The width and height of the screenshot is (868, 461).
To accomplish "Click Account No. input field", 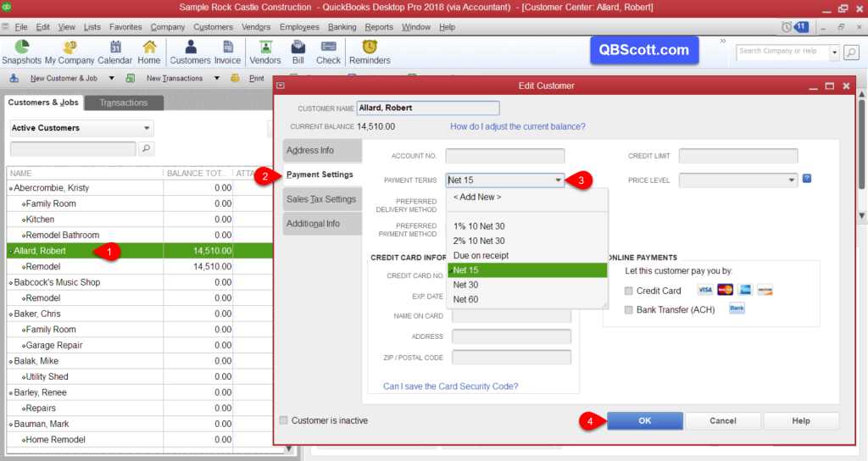I will 505,156.
